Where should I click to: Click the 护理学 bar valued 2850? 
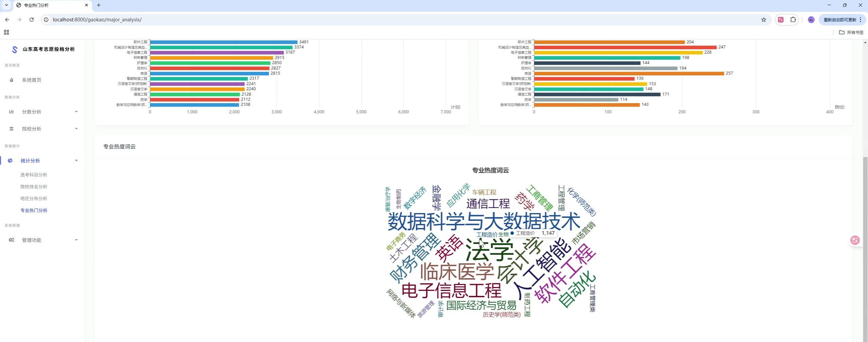click(x=210, y=63)
